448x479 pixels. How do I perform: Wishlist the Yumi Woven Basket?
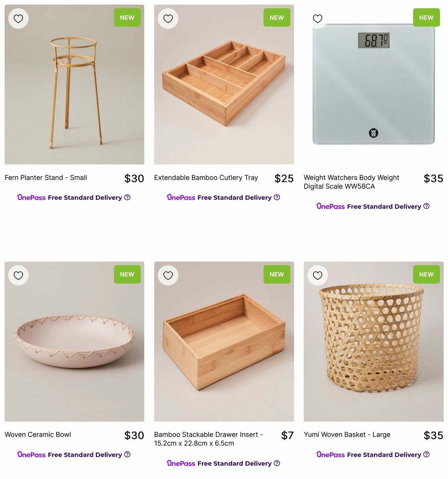[x=318, y=275]
